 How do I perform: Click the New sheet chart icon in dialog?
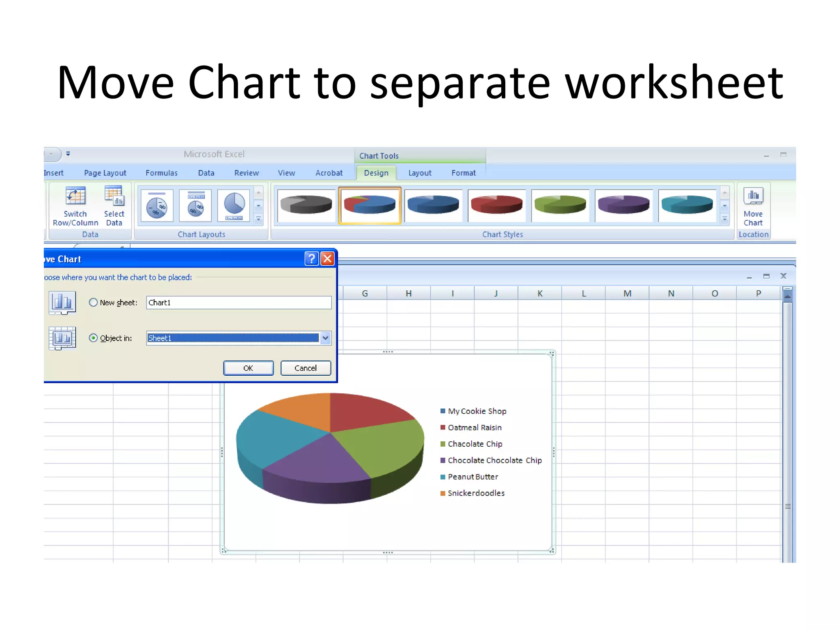62,303
